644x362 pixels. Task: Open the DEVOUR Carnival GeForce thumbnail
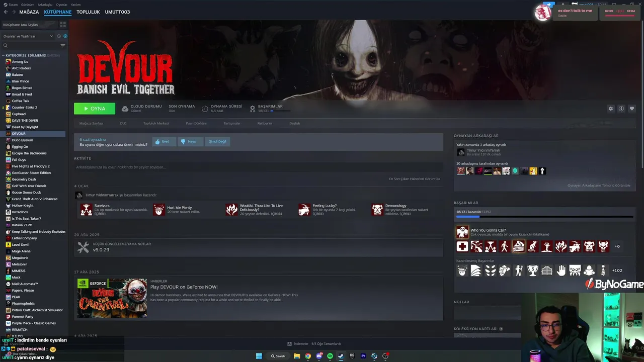pos(112,298)
